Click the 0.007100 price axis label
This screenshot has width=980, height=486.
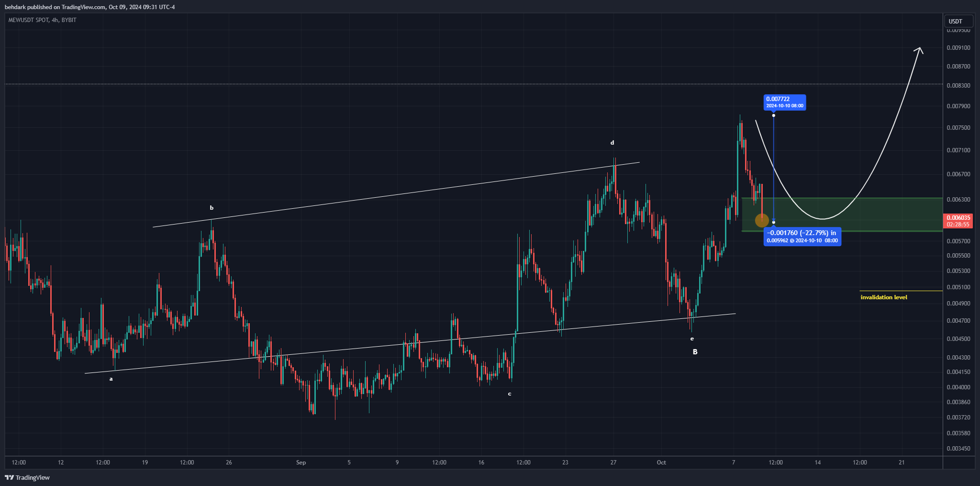click(958, 150)
